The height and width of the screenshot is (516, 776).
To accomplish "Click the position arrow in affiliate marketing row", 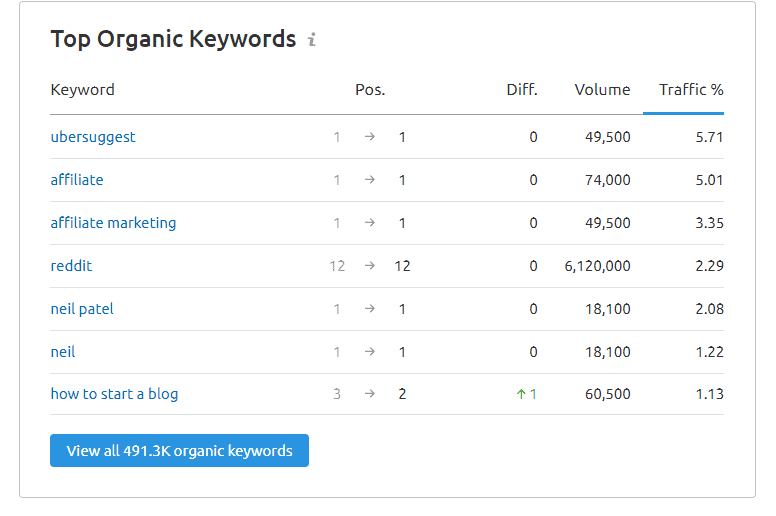I will click(370, 223).
